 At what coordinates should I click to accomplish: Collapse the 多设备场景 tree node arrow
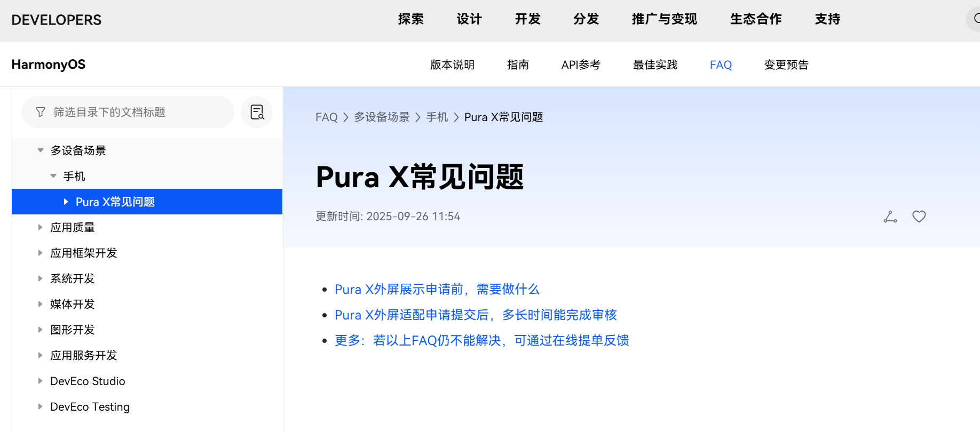[40, 150]
